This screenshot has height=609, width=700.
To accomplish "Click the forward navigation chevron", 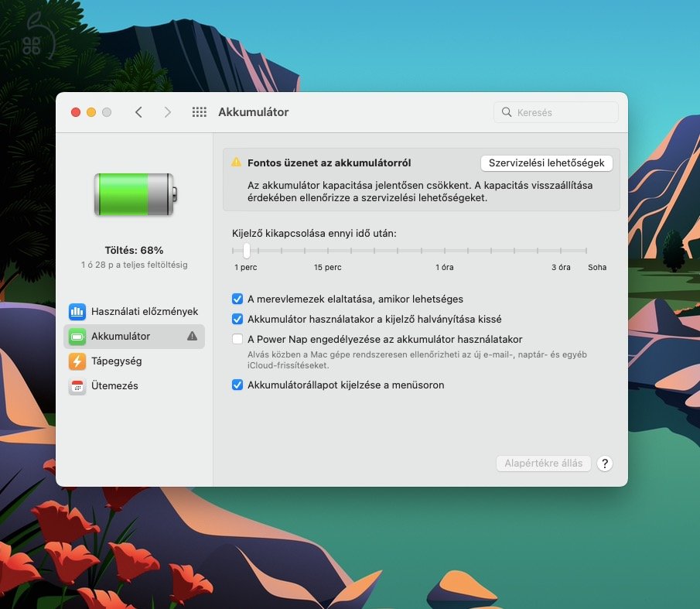I will (x=168, y=111).
